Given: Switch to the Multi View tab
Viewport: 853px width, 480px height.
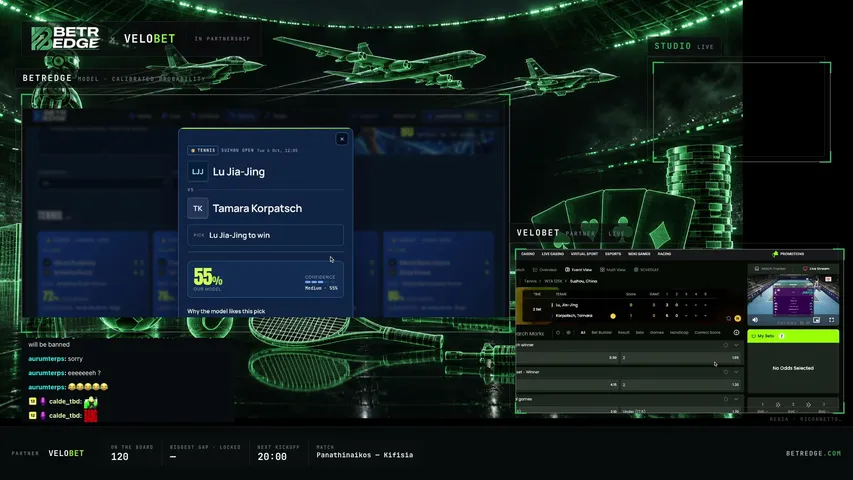Looking at the screenshot, I should (613, 269).
